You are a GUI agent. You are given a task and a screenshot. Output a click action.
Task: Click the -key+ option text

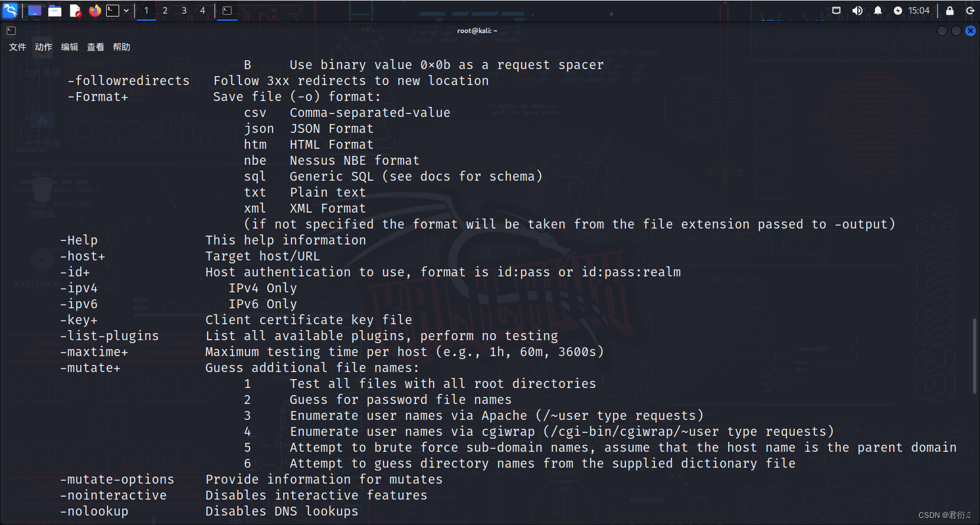(78, 320)
